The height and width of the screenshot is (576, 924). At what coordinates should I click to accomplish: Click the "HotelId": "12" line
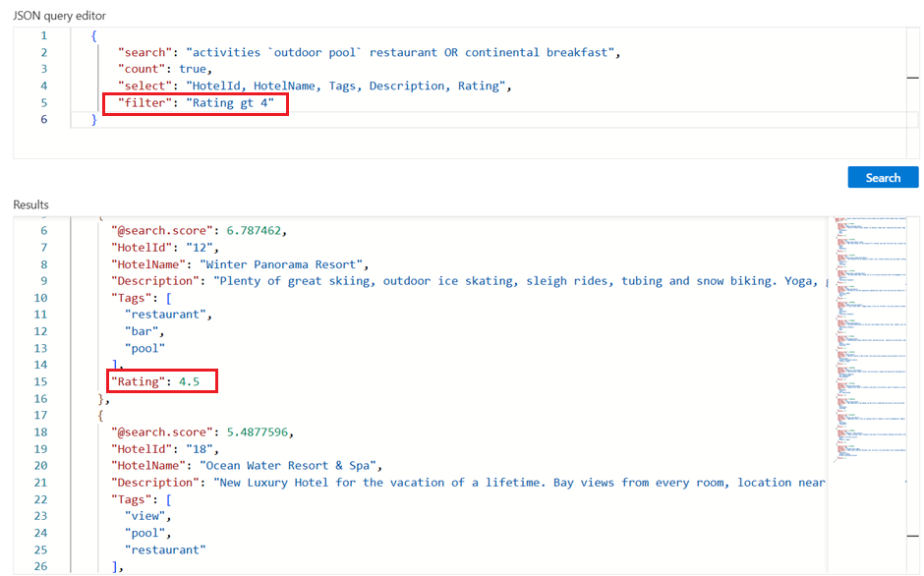165,248
